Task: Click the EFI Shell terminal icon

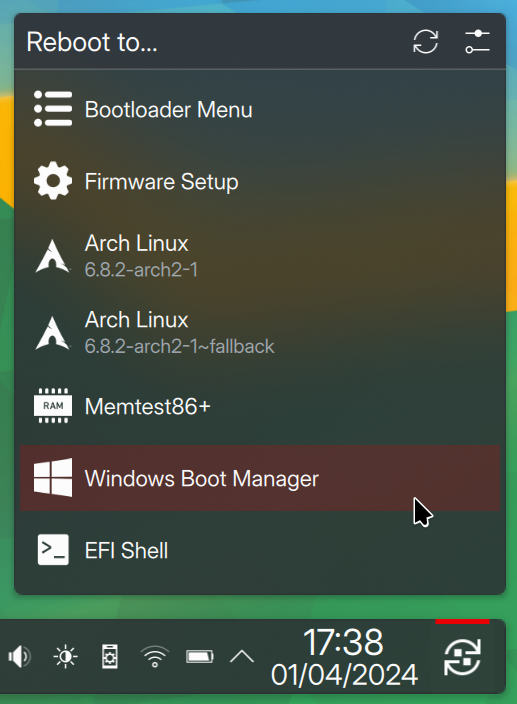Action: [x=53, y=550]
